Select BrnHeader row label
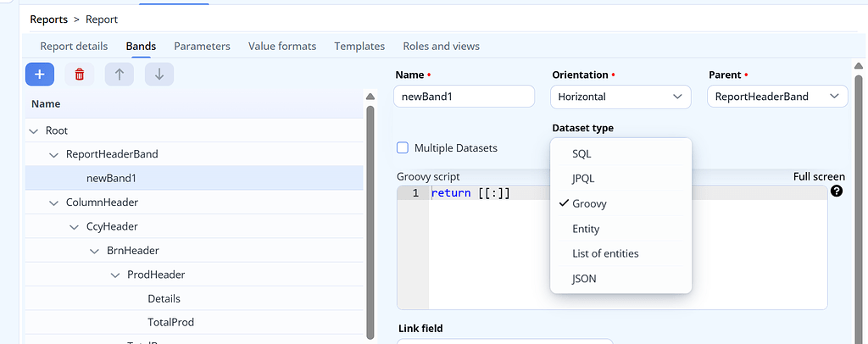Viewport: 868px width, 344px height. (x=133, y=251)
